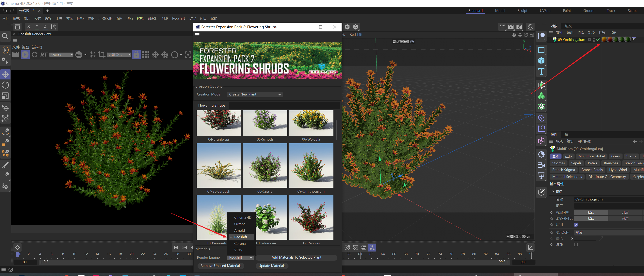
Task: Toggle 09-Ornithogalum visibility dots
Action: click(594, 40)
